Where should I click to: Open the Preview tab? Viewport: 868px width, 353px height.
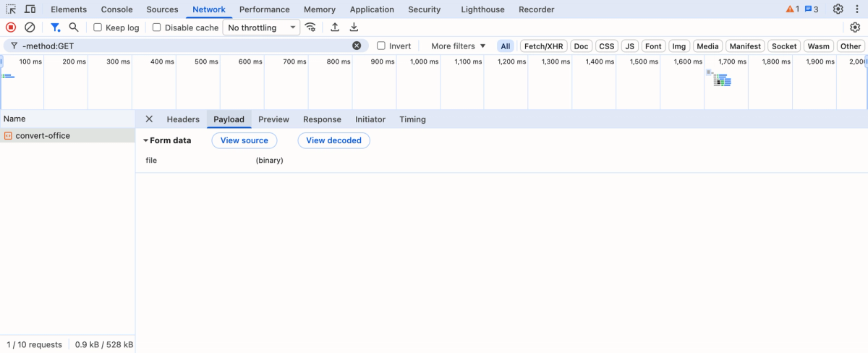coord(273,119)
